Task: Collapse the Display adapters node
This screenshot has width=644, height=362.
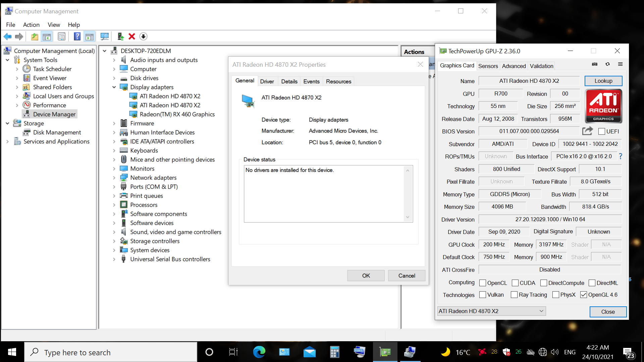Action: [x=114, y=87]
